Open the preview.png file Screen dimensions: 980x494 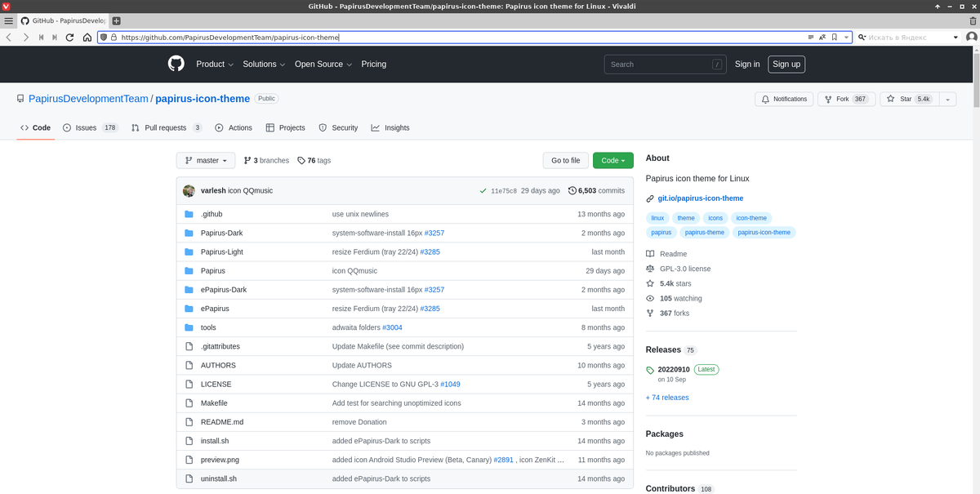pos(220,460)
